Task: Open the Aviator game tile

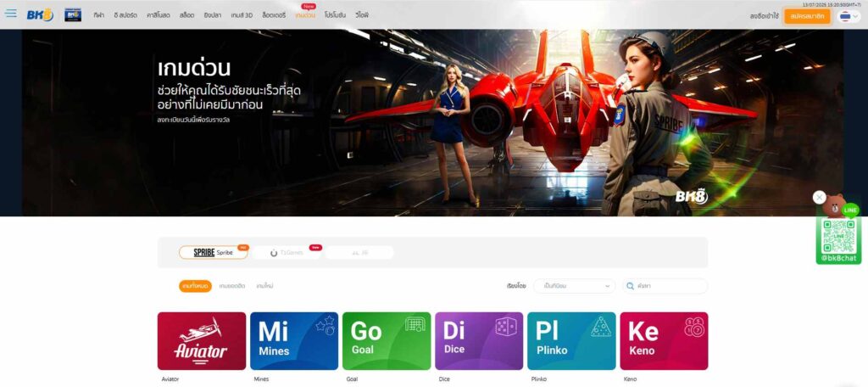Action: tap(202, 341)
